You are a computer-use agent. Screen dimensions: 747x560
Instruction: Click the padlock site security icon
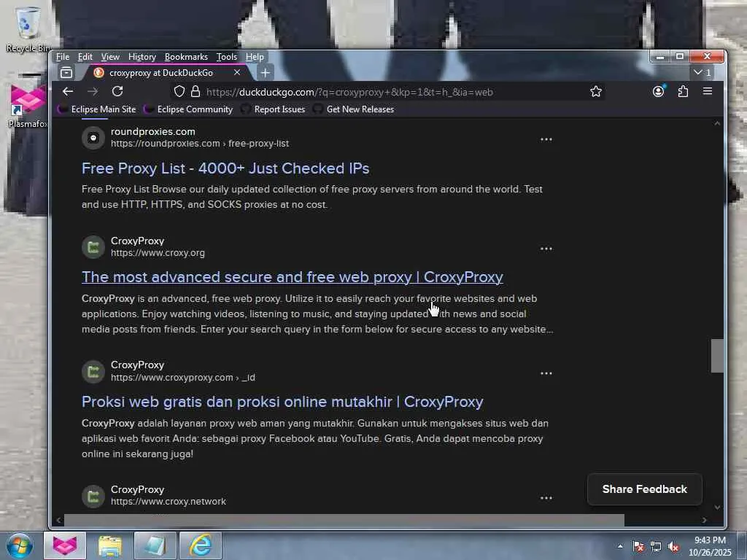[x=196, y=91]
